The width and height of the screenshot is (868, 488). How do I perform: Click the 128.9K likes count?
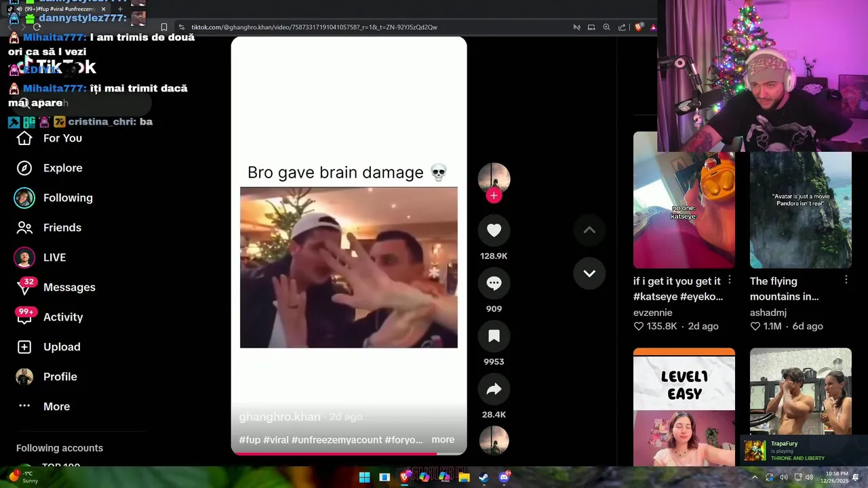[494, 256]
